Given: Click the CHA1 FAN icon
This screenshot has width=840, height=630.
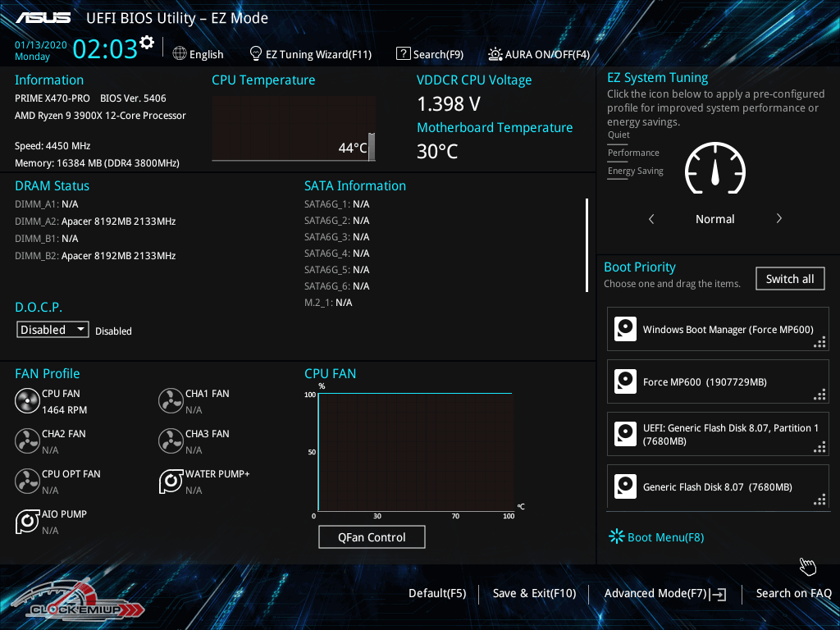Looking at the screenshot, I should tap(171, 401).
